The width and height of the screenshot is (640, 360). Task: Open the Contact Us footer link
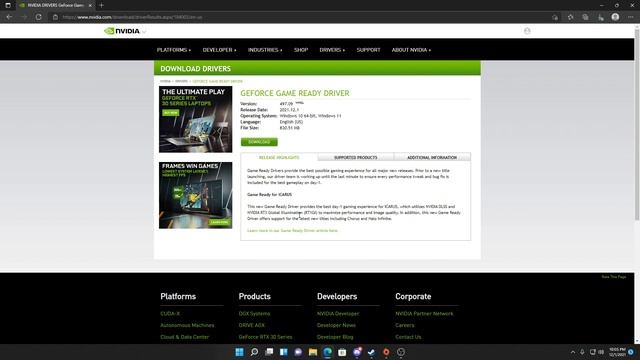click(x=408, y=337)
